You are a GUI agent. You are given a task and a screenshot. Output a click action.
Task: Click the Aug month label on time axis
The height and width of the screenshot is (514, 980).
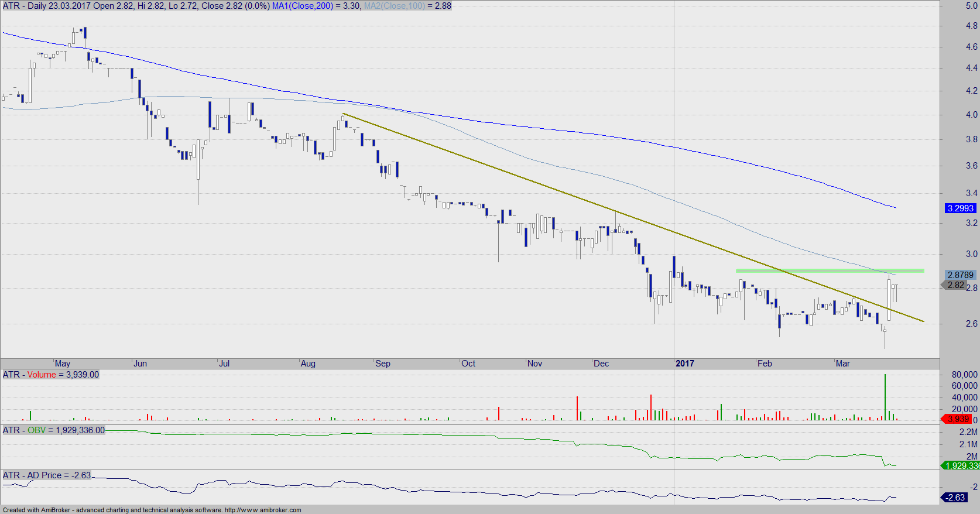pos(308,364)
